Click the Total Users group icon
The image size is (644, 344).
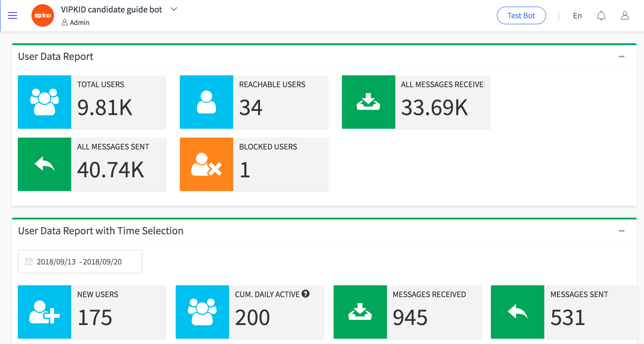tap(45, 102)
